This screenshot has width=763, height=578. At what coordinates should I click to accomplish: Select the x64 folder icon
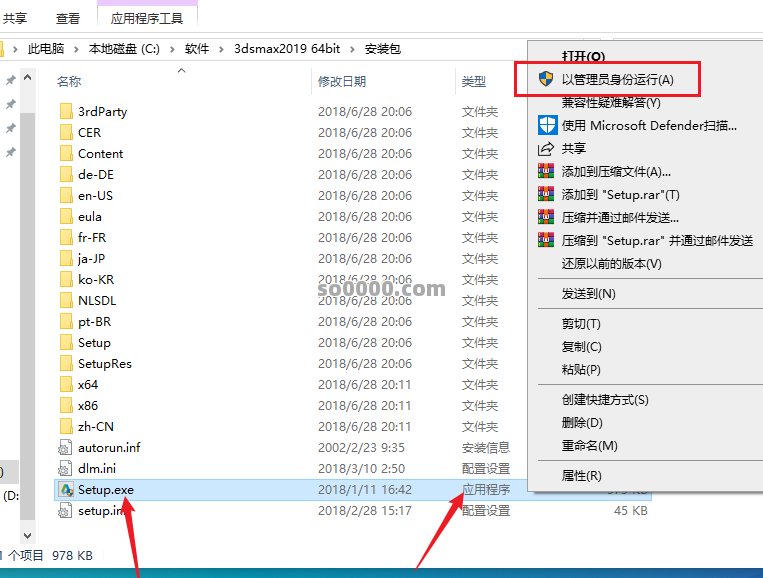(66, 384)
